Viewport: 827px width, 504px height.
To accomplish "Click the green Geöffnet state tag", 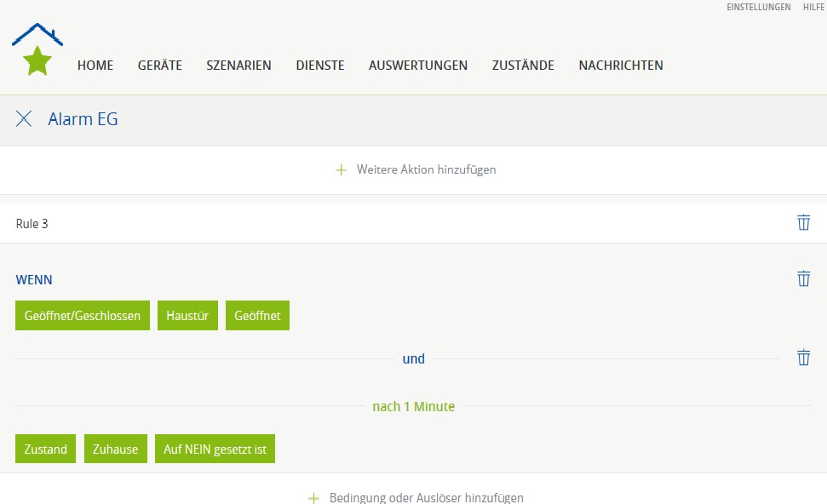I will point(257,315).
